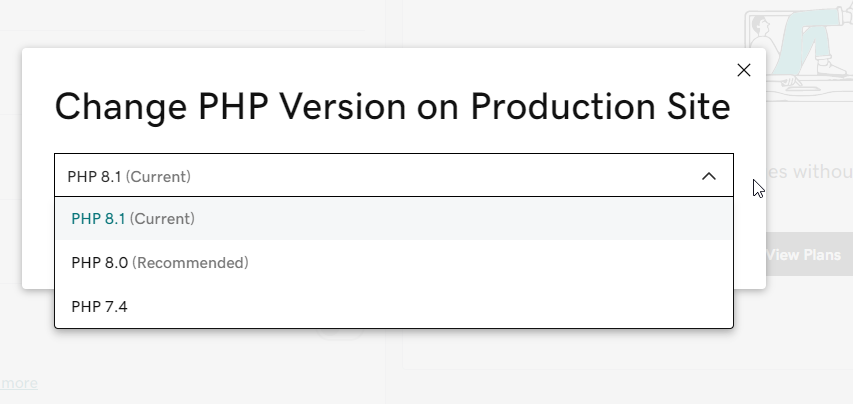The height and width of the screenshot is (404, 853).
Task: Choose PHP 7.4 from the list
Action: click(x=394, y=307)
